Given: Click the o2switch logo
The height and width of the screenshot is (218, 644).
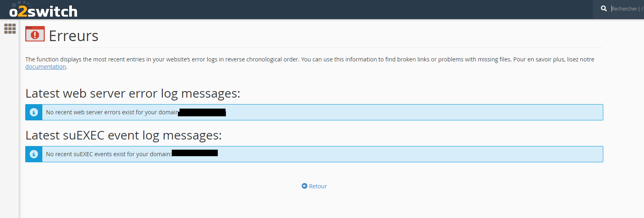Looking at the screenshot, I should point(43,11).
